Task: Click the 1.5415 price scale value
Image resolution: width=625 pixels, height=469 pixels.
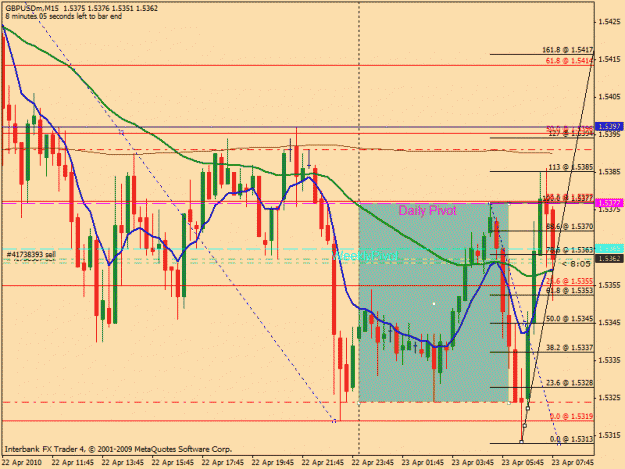Action: (609, 59)
